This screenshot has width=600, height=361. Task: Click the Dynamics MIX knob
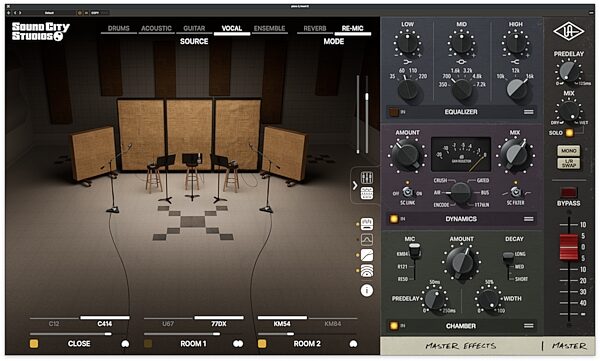click(x=515, y=155)
